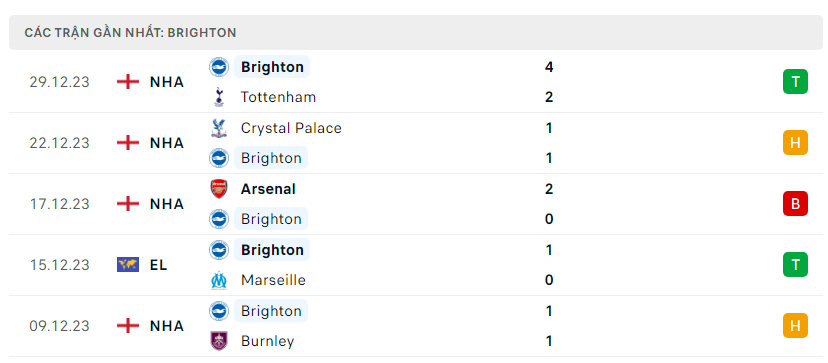This screenshot has width=828, height=363.
Task: Click green T badge for Marseille match
Action: click(x=795, y=265)
